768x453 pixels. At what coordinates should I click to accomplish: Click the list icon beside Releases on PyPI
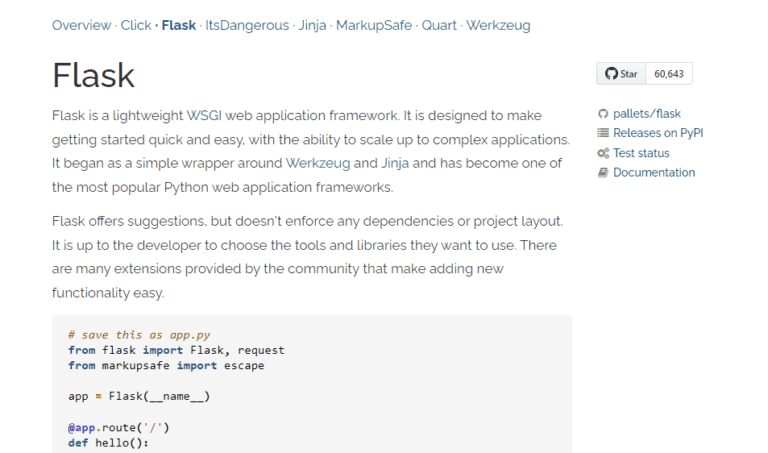click(x=603, y=133)
